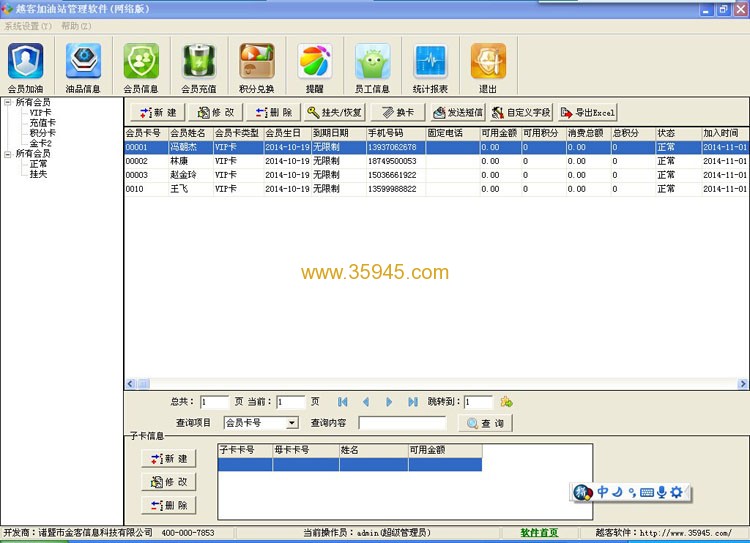This screenshot has width=750, height=543.
Task: Click the 加入时间 column header
Action: coord(725,133)
